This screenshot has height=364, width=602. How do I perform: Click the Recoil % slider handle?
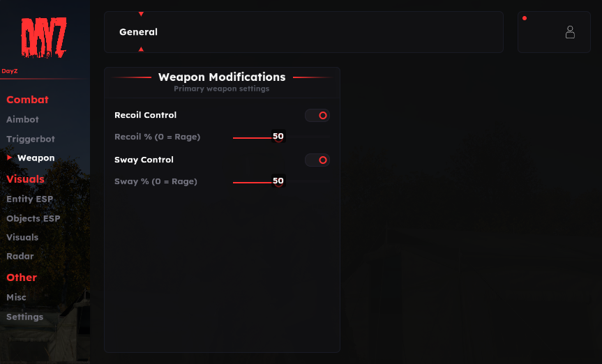click(278, 137)
